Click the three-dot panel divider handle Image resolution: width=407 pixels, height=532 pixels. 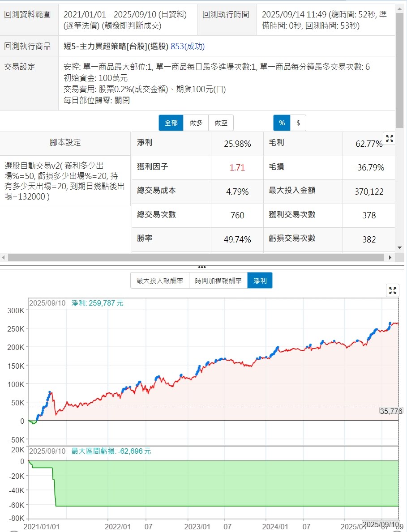[201, 267]
